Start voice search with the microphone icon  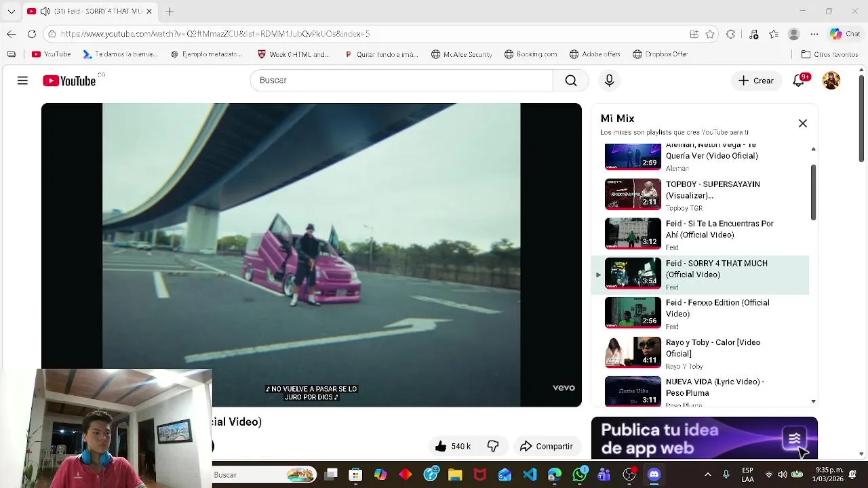point(609,81)
